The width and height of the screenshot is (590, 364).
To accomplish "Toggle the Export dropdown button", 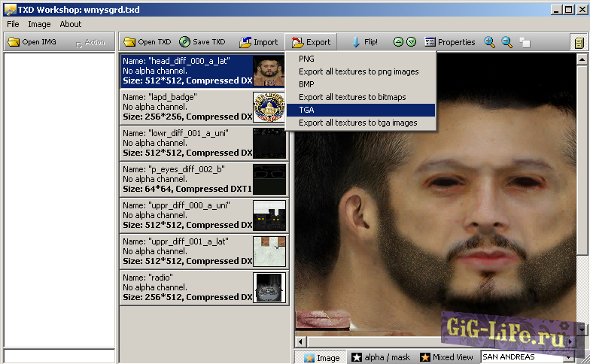I will point(311,42).
